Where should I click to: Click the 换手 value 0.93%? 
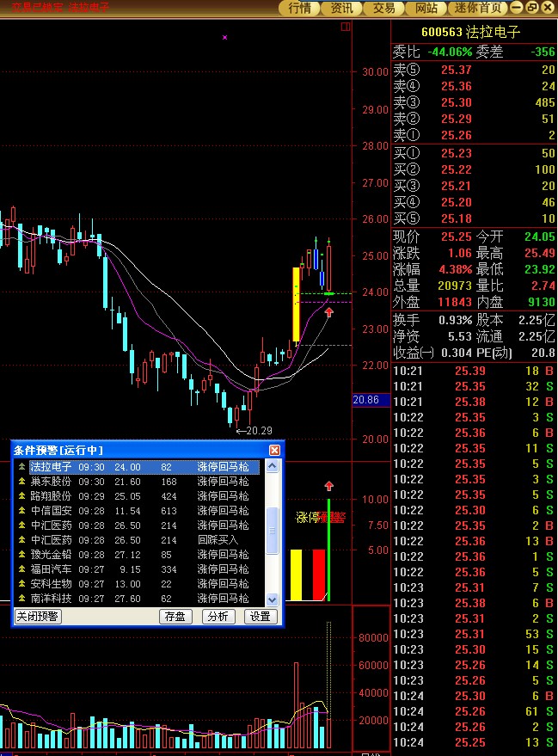(x=455, y=320)
